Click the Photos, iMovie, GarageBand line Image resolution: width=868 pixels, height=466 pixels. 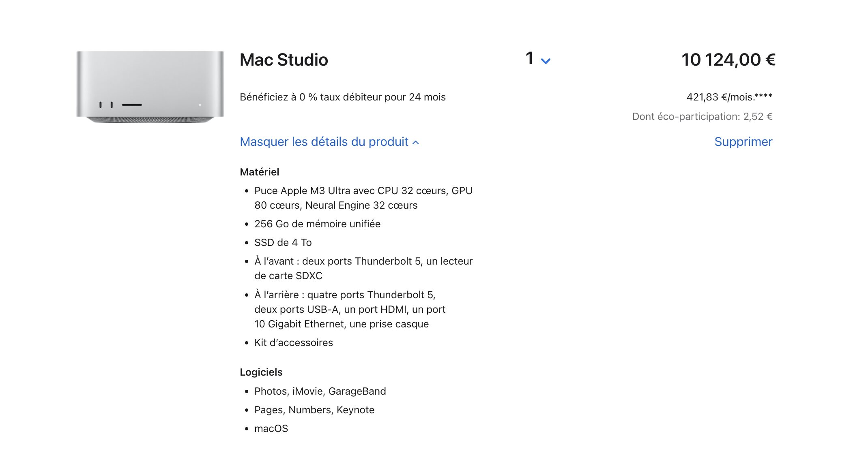320,391
